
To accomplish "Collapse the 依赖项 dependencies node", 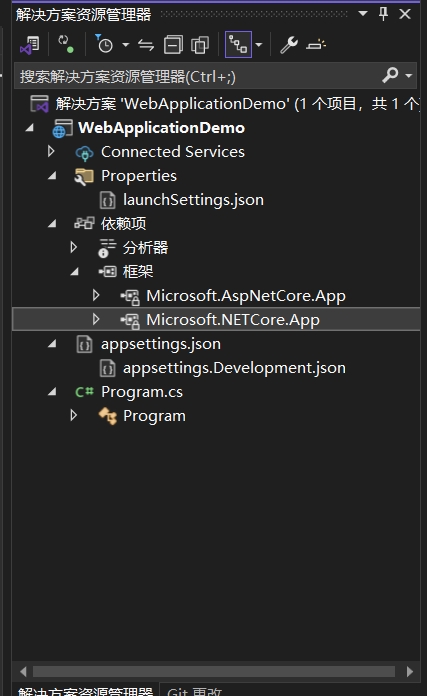I will [52, 223].
